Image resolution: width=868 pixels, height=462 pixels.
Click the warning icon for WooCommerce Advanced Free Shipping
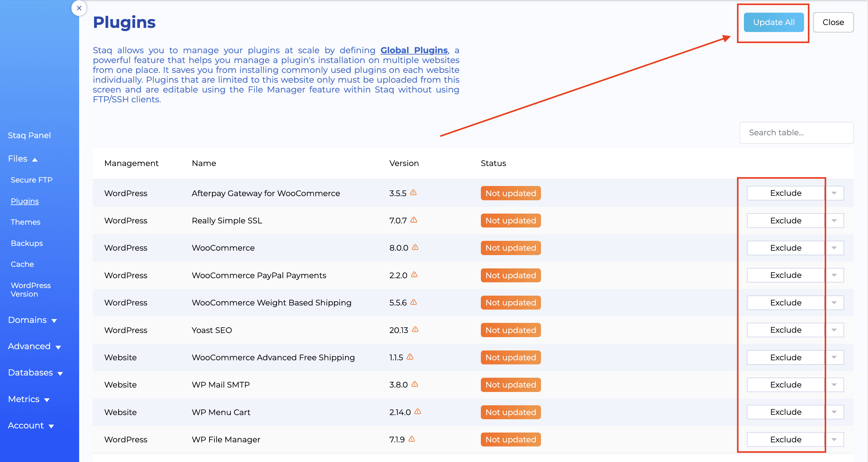coord(410,357)
